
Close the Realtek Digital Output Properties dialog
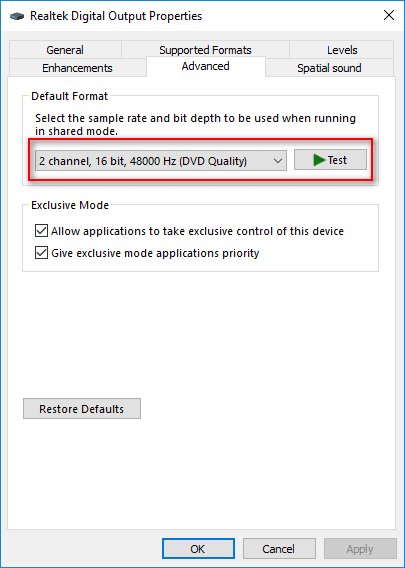(x=389, y=15)
